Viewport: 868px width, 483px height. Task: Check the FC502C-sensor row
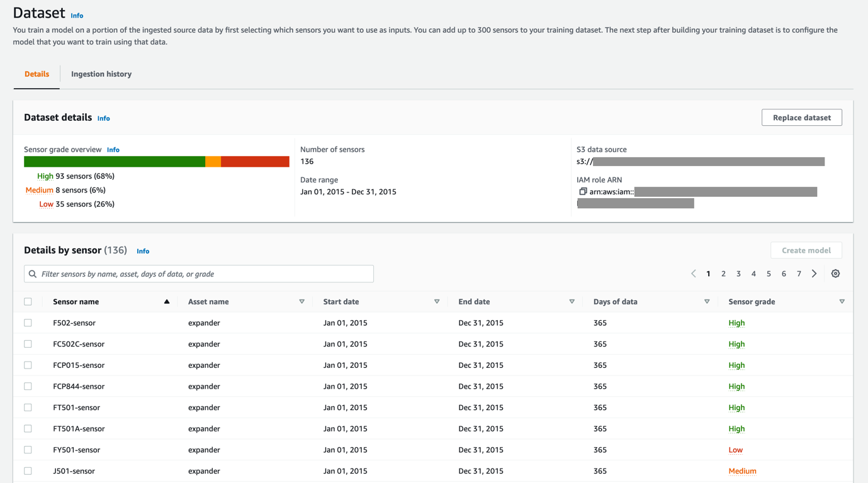pos(28,344)
